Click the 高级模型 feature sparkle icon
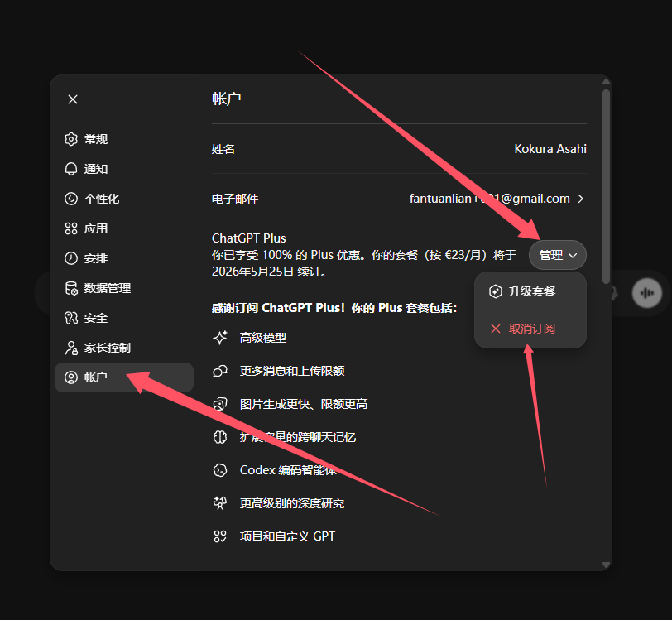 pos(220,338)
